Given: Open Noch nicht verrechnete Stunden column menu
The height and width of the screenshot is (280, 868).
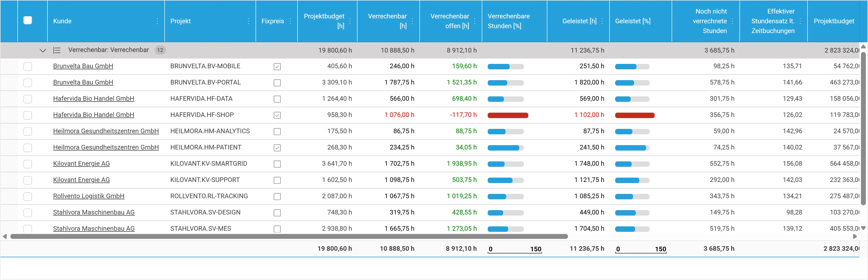Looking at the screenshot, I should pos(733,21).
